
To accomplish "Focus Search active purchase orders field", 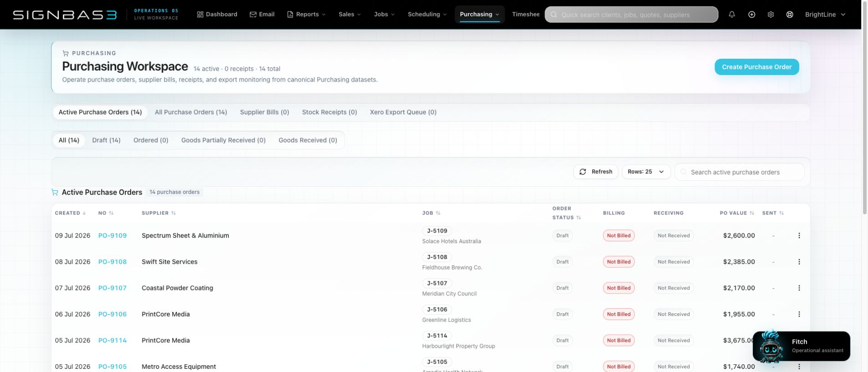I will [740, 172].
